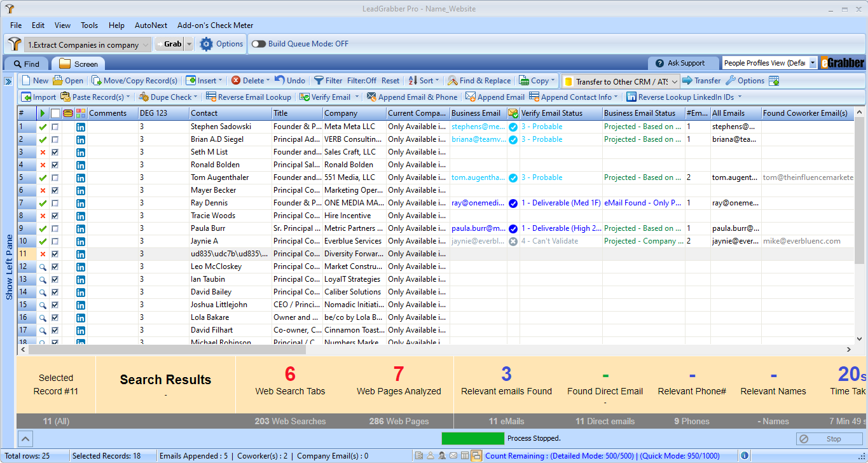The height and width of the screenshot is (463, 868).
Task: Click the Stop button
Action: tap(829, 439)
